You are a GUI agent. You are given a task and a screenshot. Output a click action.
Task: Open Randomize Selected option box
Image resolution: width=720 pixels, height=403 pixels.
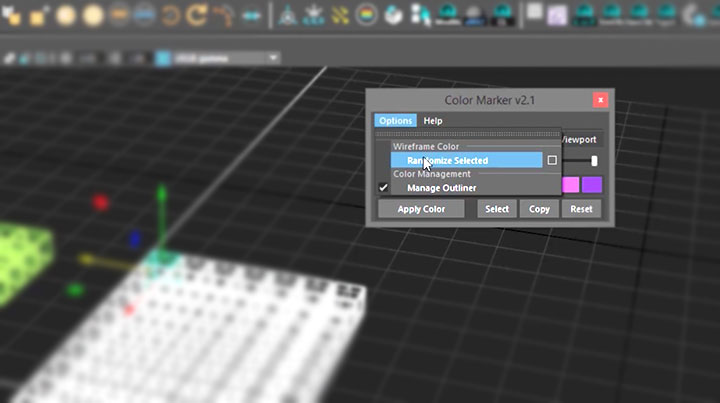pyautogui.click(x=552, y=160)
